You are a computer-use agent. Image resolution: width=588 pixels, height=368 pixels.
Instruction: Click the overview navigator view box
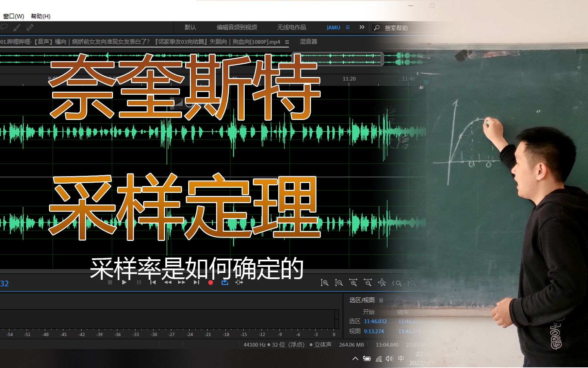338,59
